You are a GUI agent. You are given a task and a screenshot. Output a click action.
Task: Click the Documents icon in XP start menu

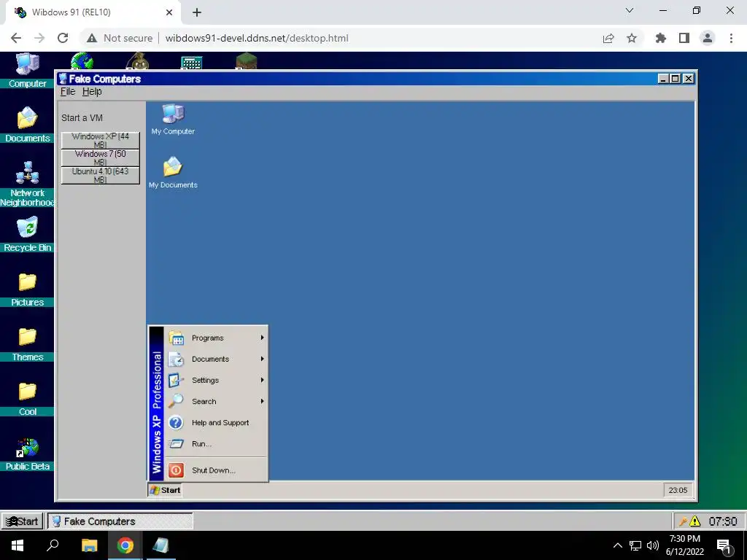point(177,359)
